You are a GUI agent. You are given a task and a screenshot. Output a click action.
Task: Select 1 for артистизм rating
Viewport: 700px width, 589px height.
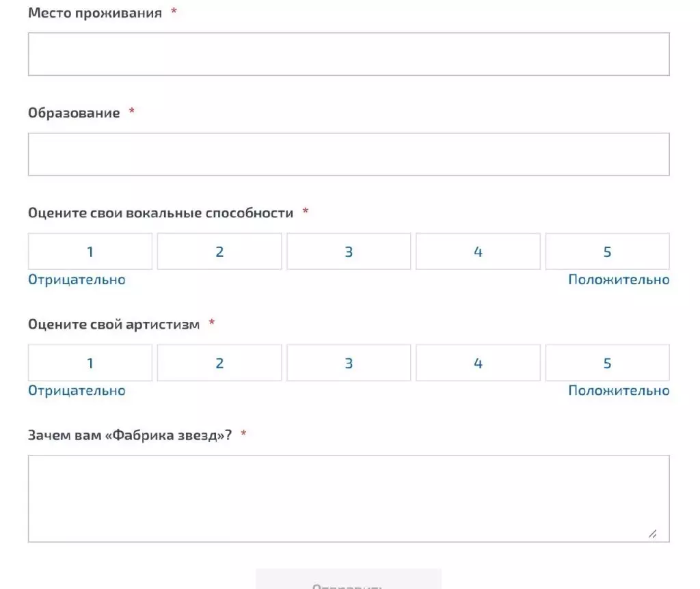tap(90, 363)
